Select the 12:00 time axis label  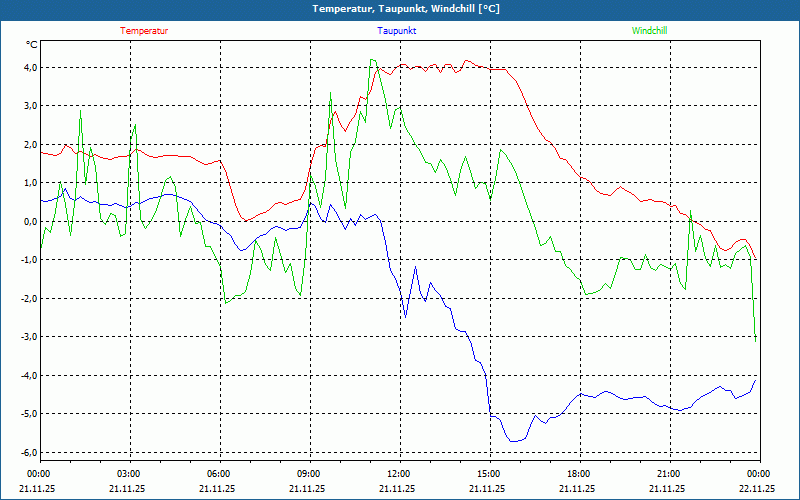tap(398, 474)
